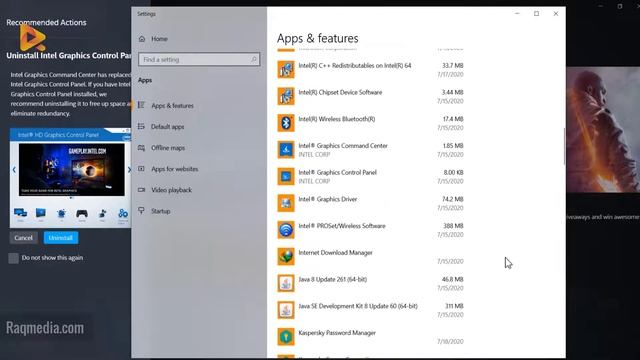
Task: Select Intel Graphics Command Center entry
Action: [371, 150]
